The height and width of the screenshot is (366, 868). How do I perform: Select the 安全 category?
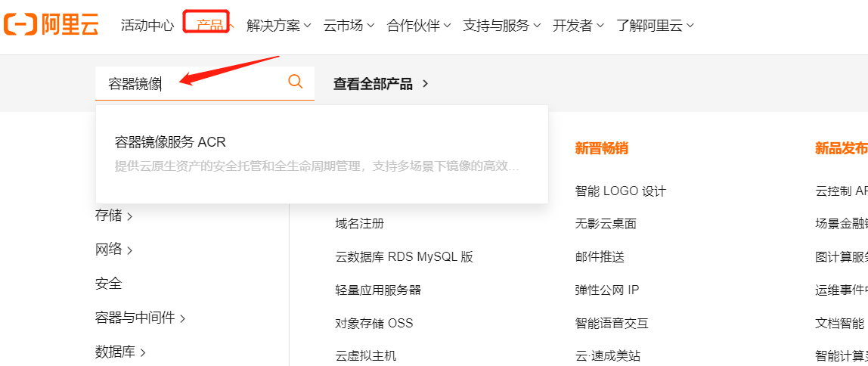coord(109,284)
